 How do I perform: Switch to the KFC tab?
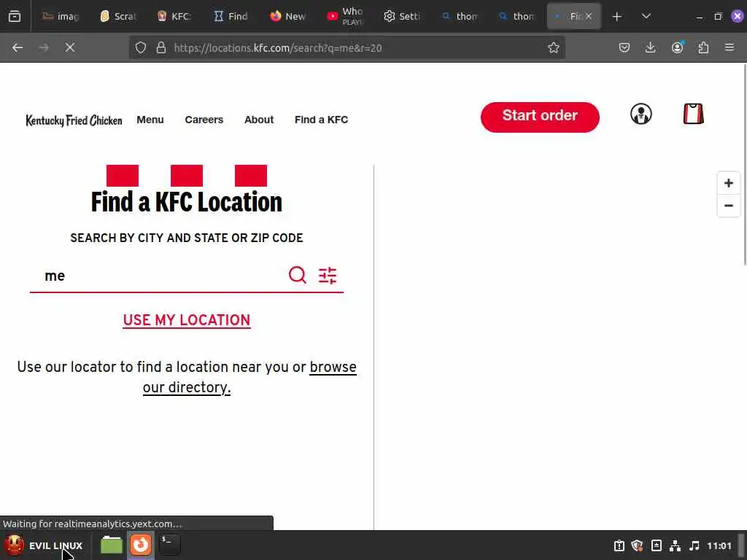click(174, 17)
